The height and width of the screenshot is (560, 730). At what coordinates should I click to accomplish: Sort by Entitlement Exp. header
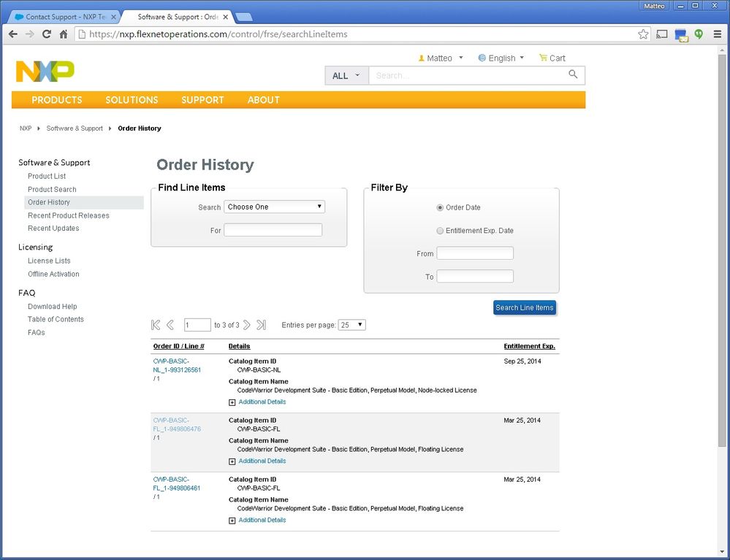(x=529, y=346)
